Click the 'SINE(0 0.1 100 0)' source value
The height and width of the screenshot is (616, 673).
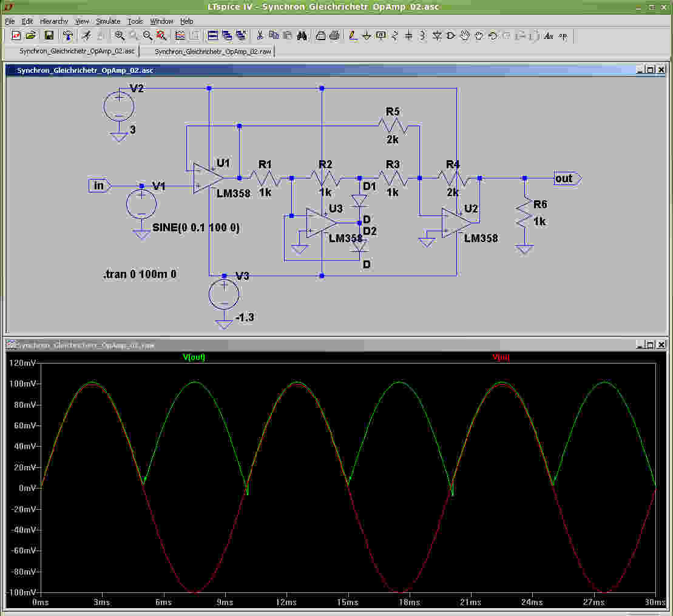[x=196, y=228]
